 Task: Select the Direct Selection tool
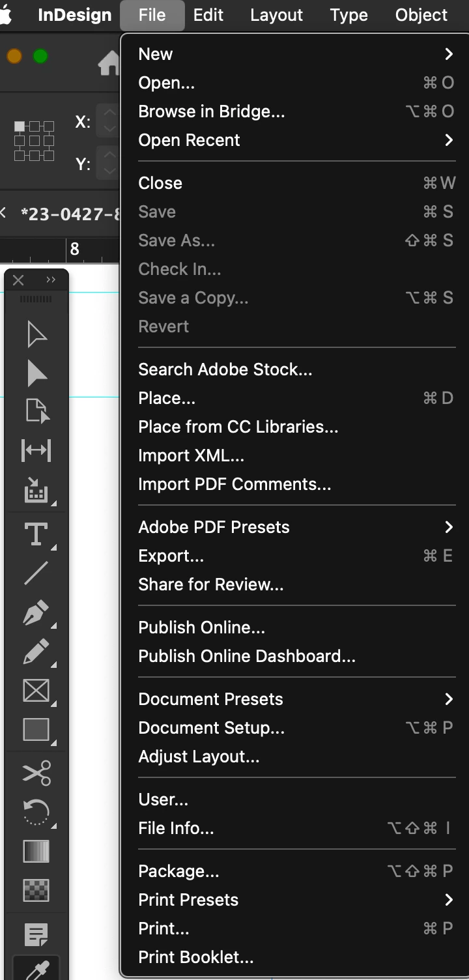(x=36, y=373)
